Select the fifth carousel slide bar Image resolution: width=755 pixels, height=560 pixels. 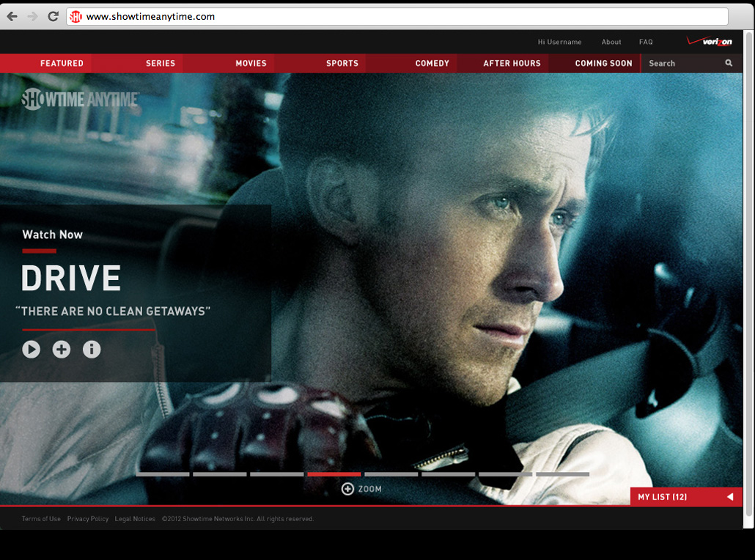pos(391,474)
